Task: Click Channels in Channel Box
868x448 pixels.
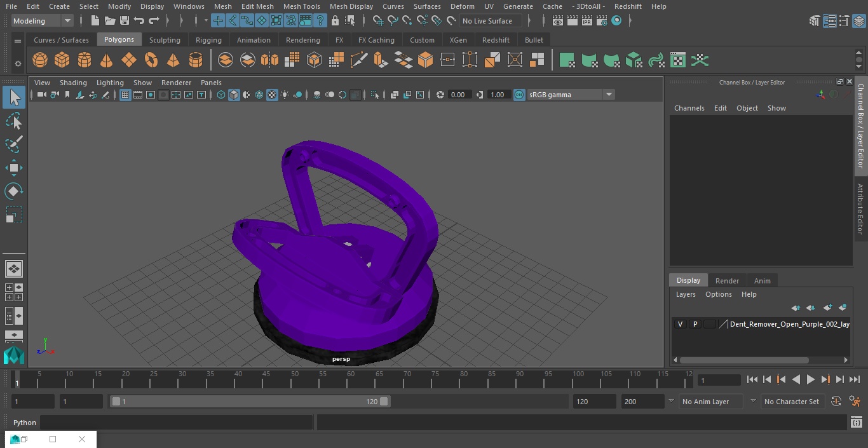Action: tap(689, 108)
